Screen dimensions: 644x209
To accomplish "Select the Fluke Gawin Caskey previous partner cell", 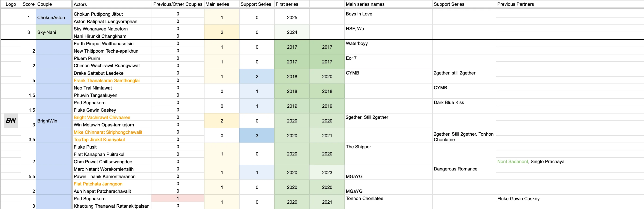I will tap(570, 199).
